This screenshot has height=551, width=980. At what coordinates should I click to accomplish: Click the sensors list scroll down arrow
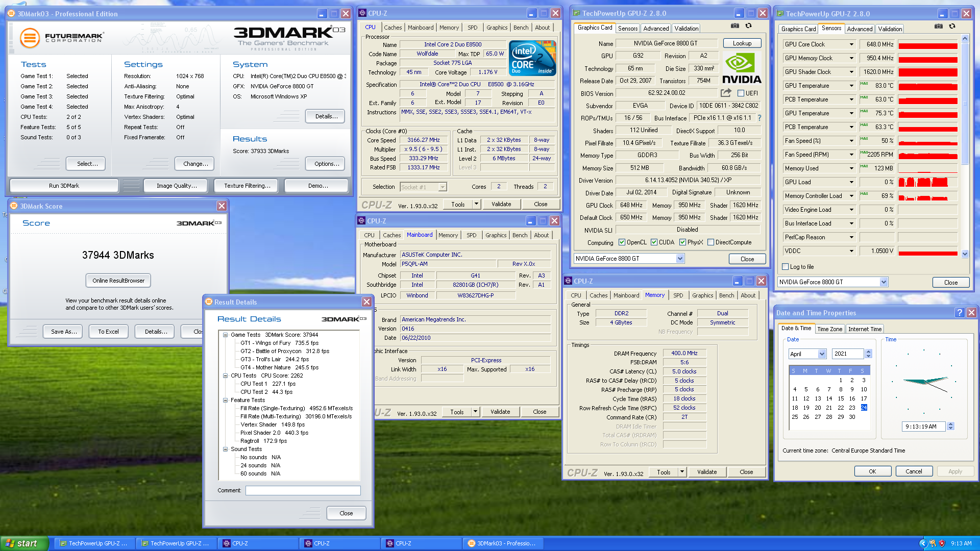coord(965,254)
